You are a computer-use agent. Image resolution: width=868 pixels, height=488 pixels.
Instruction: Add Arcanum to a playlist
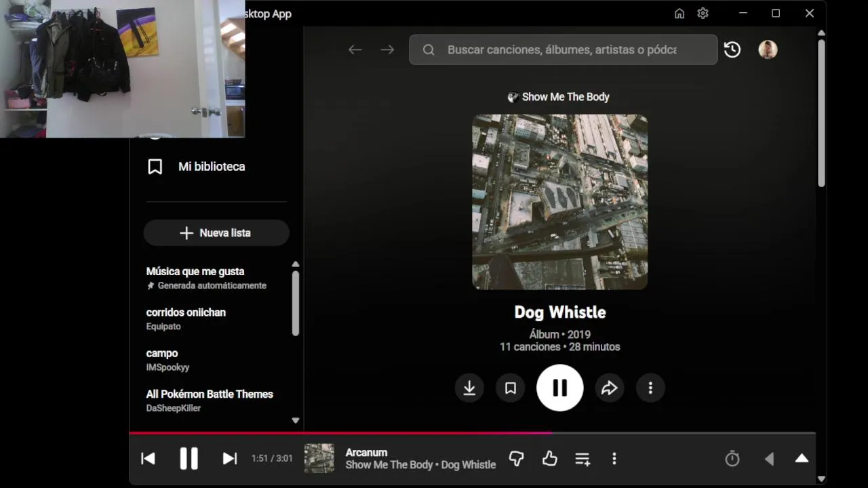pyautogui.click(x=583, y=459)
